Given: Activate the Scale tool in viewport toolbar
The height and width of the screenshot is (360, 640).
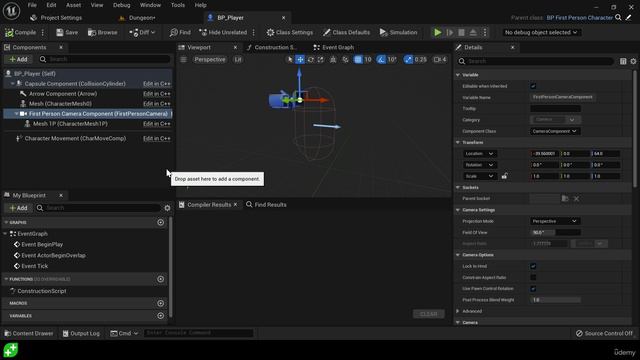Looking at the screenshot, I should click(321, 60).
